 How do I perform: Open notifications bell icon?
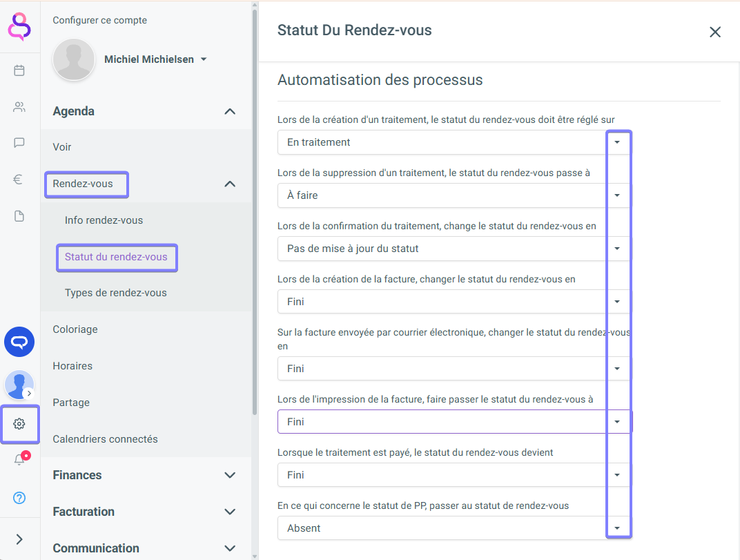19,460
